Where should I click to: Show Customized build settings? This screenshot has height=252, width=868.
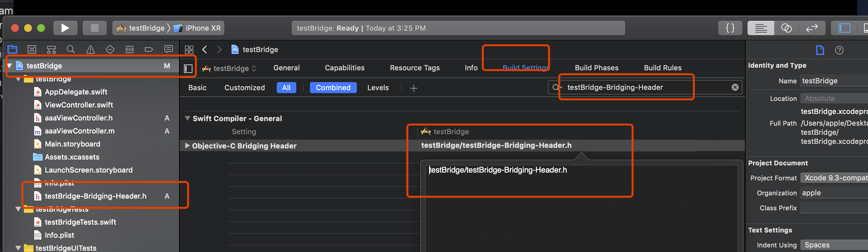click(245, 88)
